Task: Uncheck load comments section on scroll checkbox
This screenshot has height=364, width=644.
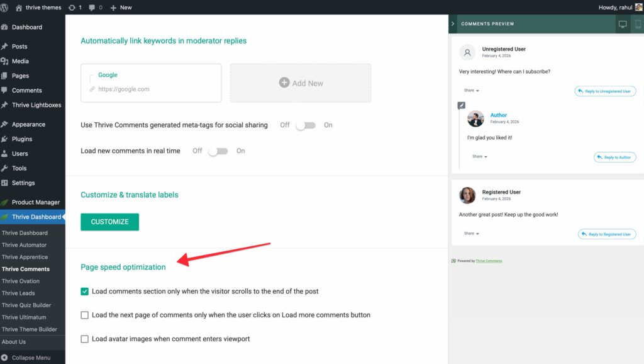Action: [x=85, y=292]
